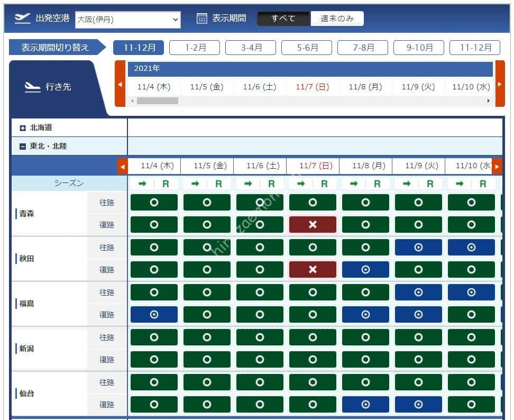514x420 pixels.
Task: Select 福島 往路 blue cell on 11/9
Action: 419,292
